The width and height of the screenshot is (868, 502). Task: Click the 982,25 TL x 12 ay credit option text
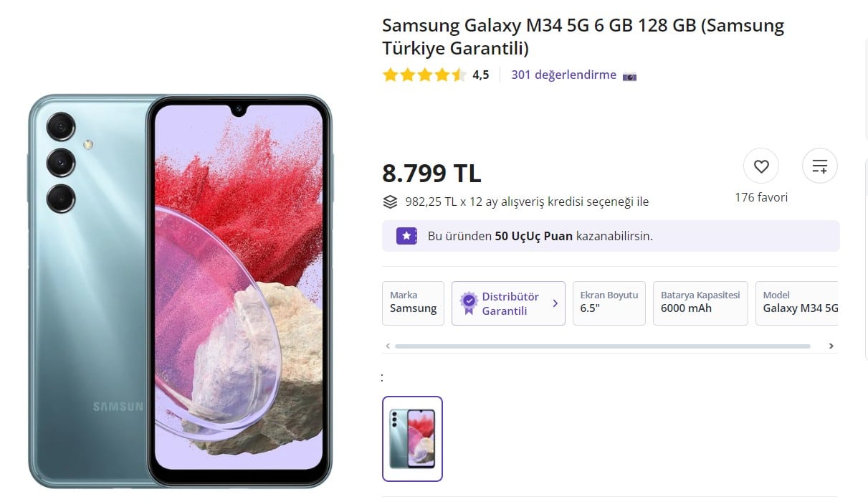(x=527, y=202)
